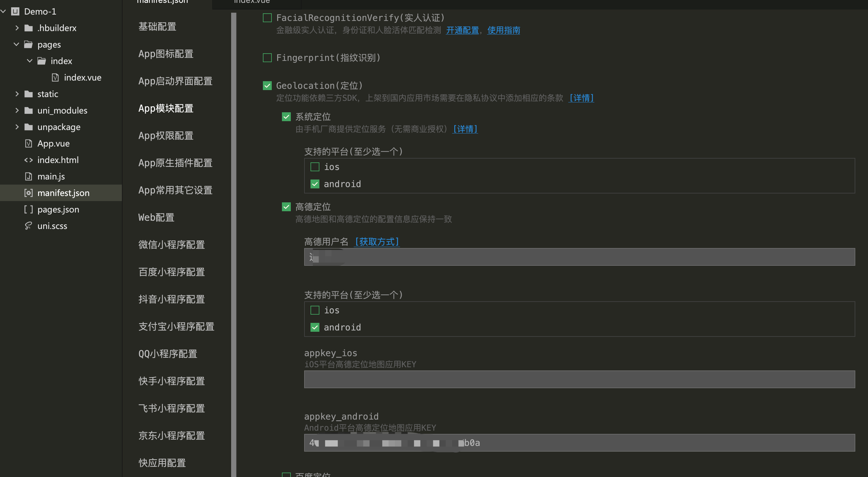This screenshot has height=477, width=868.
Task: Click the settings sidebar vertical scrollbar
Action: (234, 245)
